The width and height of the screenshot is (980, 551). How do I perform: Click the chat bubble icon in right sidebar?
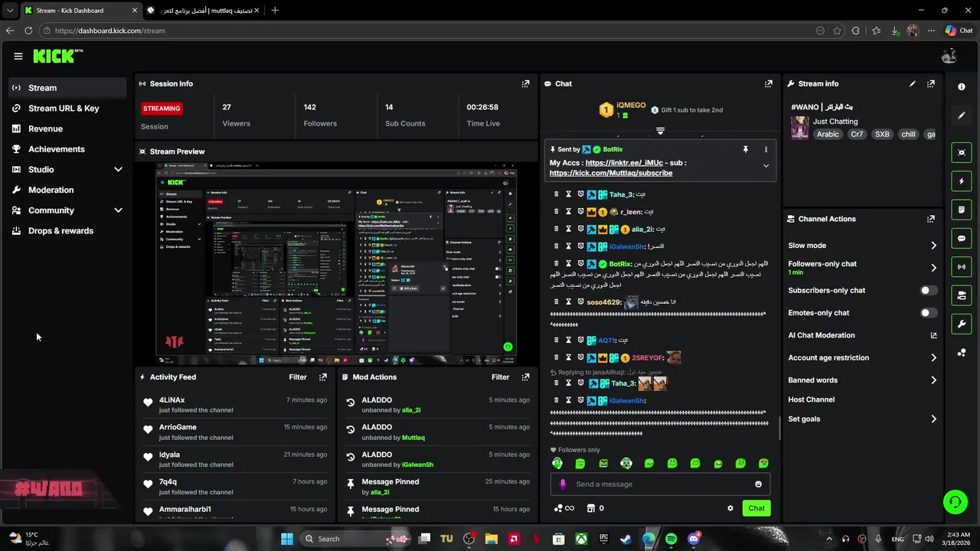(x=962, y=238)
